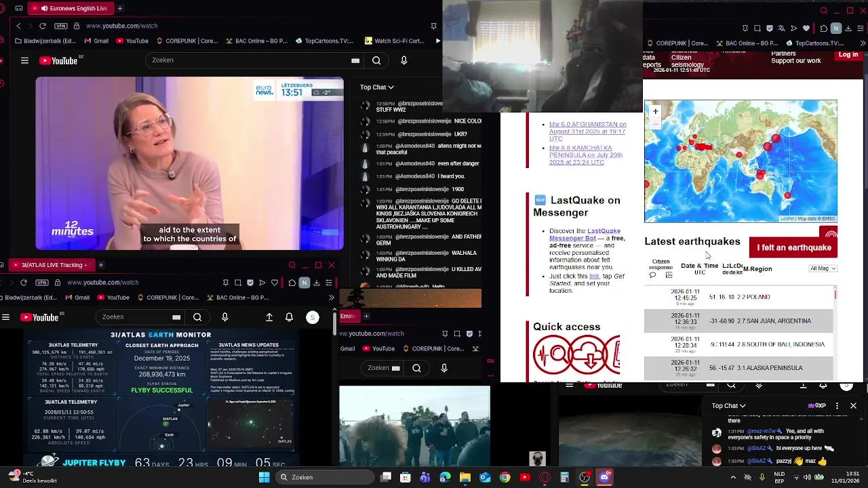The width and height of the screenshot is (868, 488).
Task: Click the Euronews live video player
Action: (190, 163)
